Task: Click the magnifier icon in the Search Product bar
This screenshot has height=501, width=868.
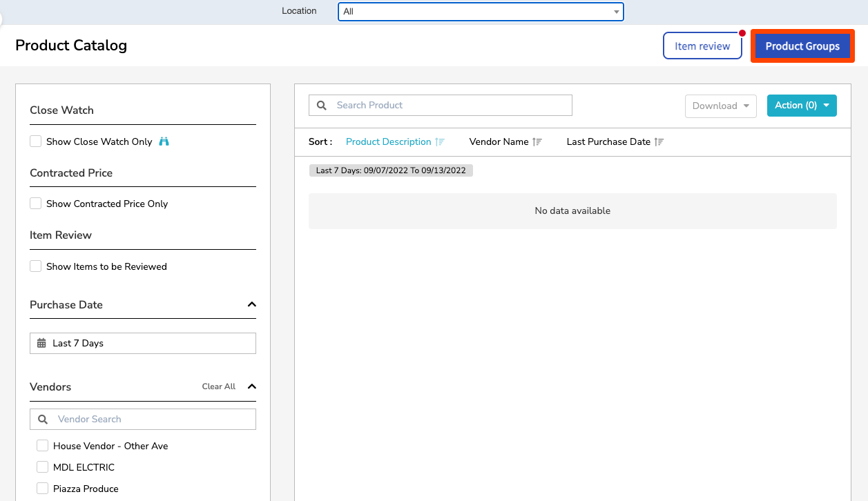Action: click(321, 105)
